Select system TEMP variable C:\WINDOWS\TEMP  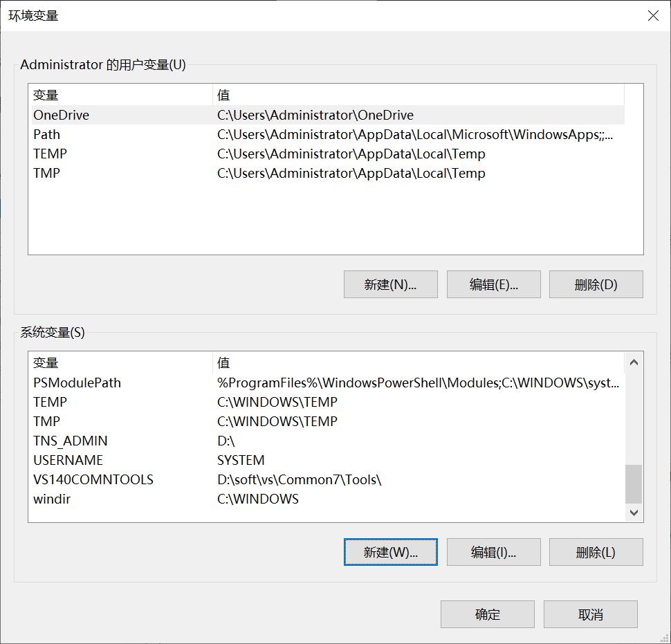point(328,402)
